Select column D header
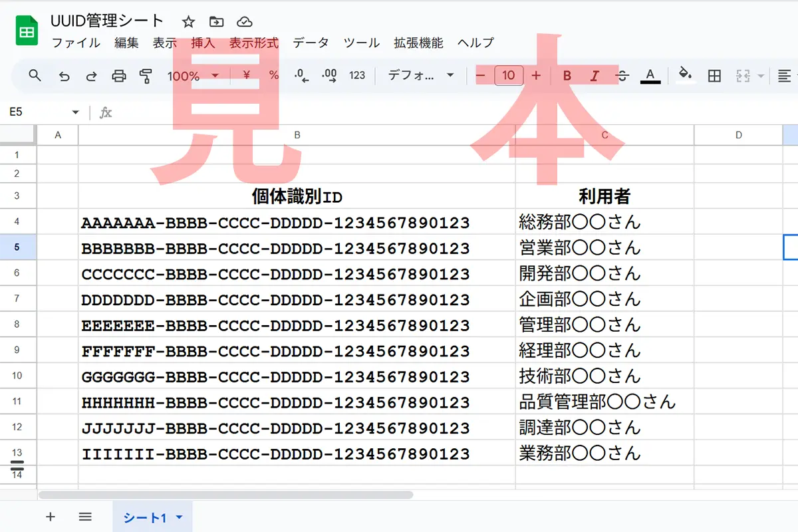Image resolution: width=798 pixels, height=532 pixels. [738, 135]
